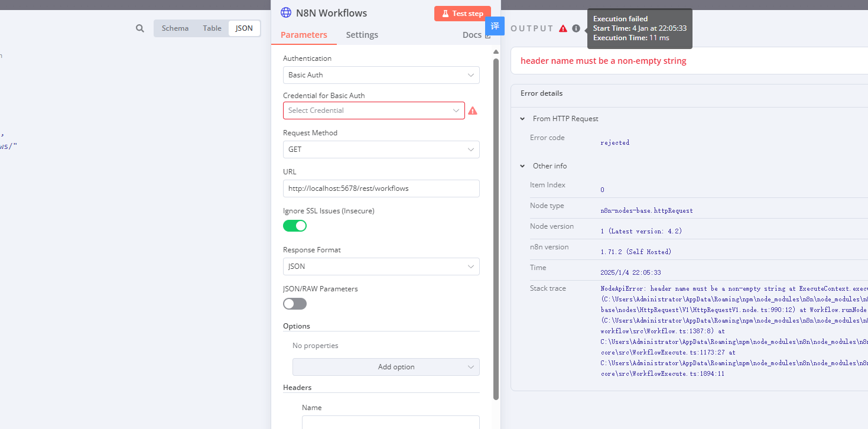The image size is (868, 429).
Task: Open the Authentication dropdown
Action: [x=381, y=75]
